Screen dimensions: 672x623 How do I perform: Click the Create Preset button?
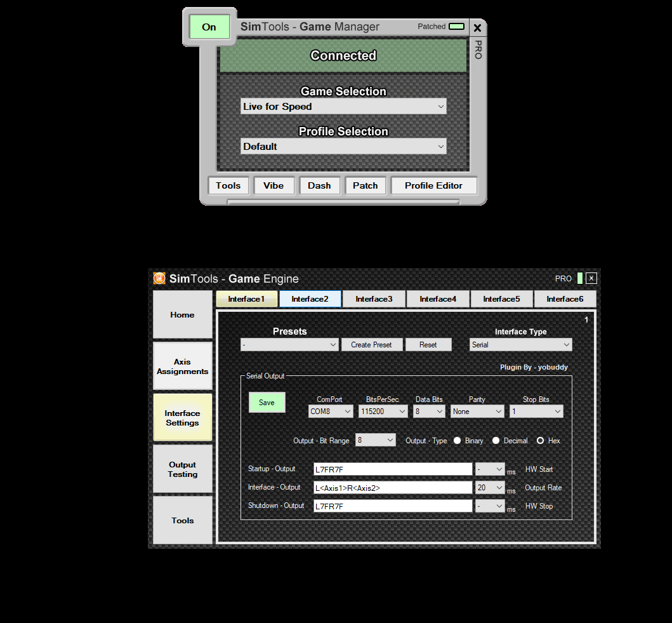(371, 345)
